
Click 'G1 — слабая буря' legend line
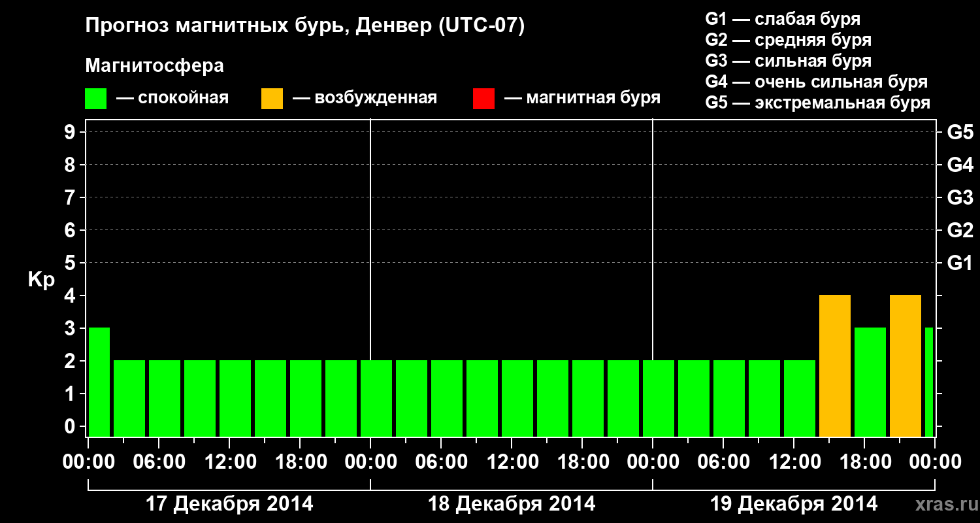point(783,19)
